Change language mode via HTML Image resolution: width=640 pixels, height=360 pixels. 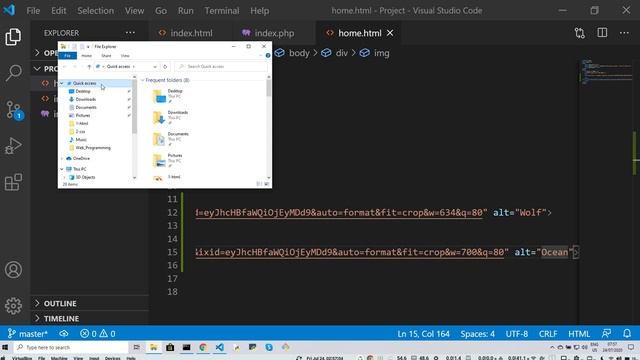pos(579,334)
